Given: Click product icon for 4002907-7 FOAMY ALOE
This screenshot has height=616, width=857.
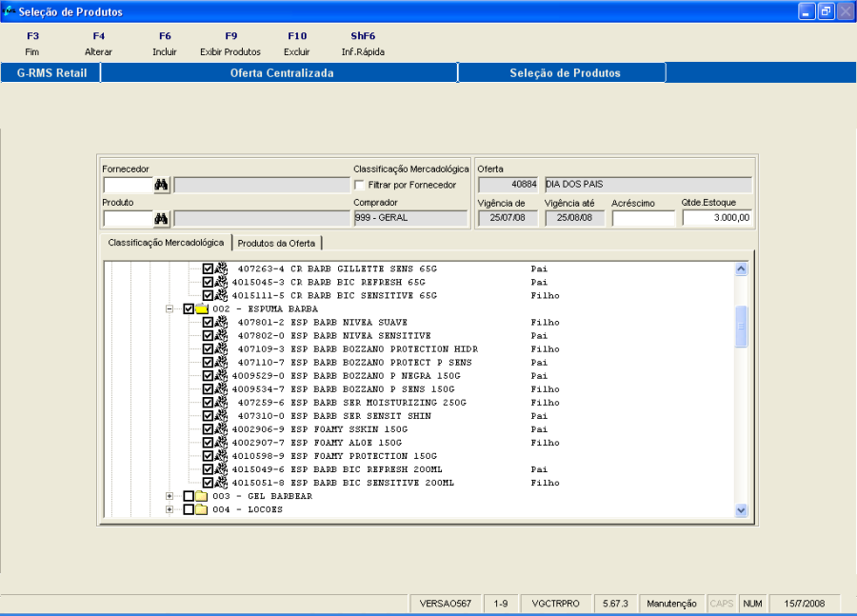Looking at the screenshot, I should 221,443.
